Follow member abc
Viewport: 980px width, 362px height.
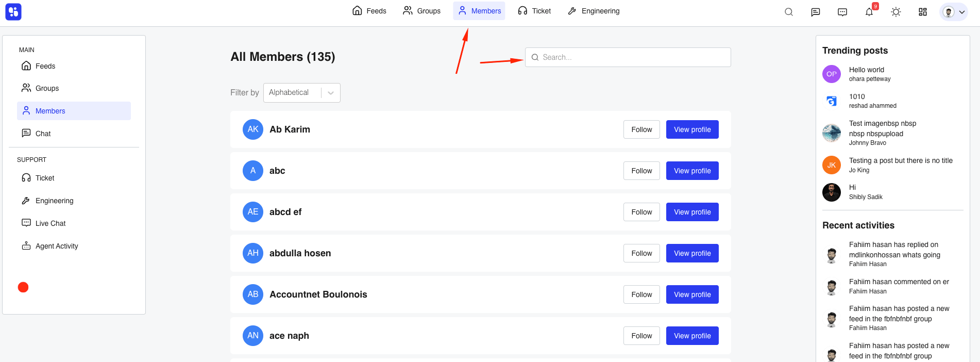tap(641, 171)
